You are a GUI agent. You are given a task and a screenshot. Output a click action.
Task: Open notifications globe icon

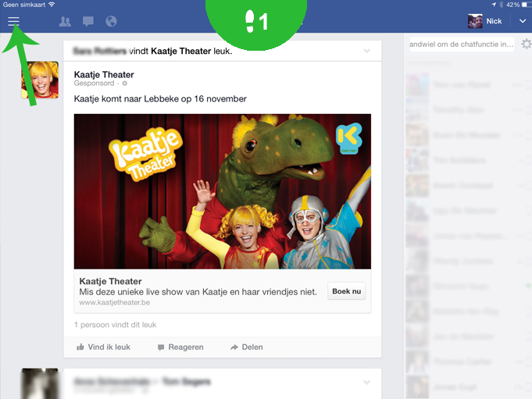point(111,21)
